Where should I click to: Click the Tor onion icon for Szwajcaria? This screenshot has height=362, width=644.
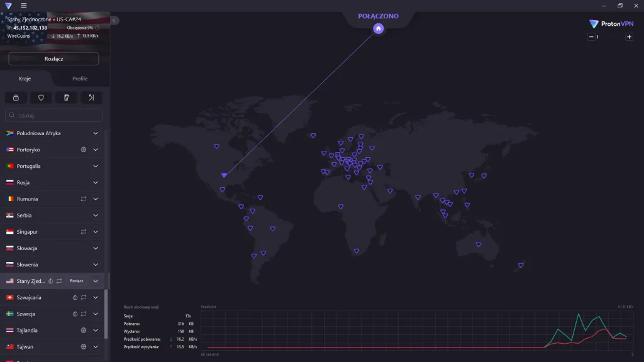(x=75, y=297)
